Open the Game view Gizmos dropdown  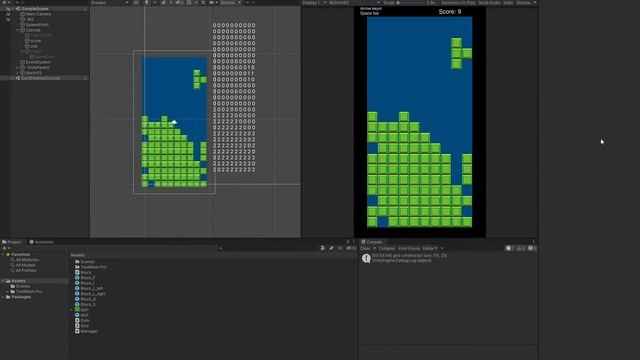526,3
